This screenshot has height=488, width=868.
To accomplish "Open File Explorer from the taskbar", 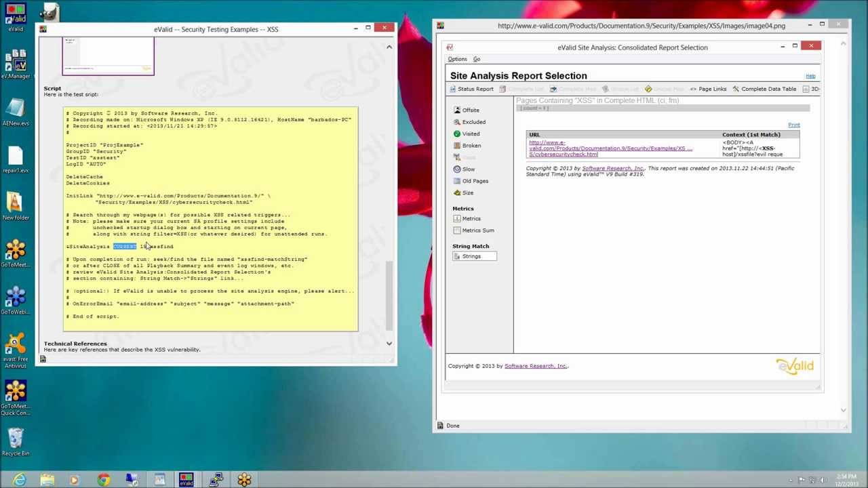I will (x=47, y=480).
